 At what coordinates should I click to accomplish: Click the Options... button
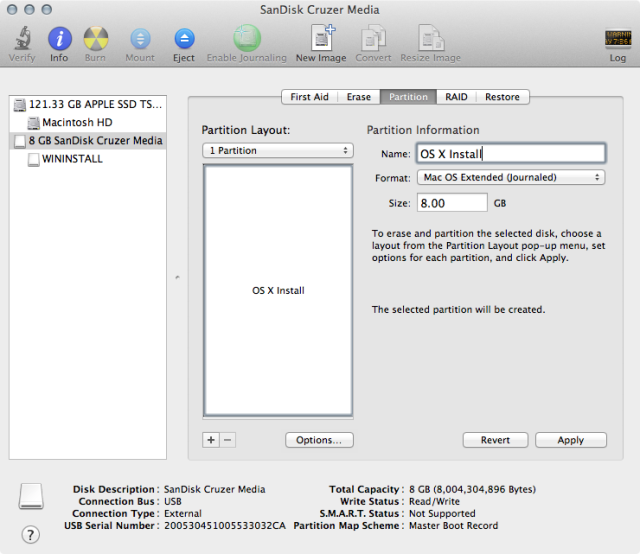319,440
